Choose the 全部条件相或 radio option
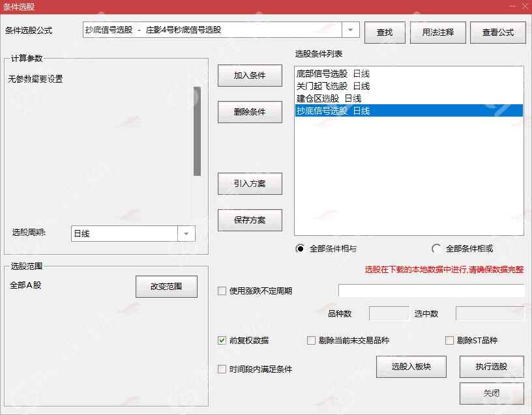532x415 pixels. tap(436, 249)
